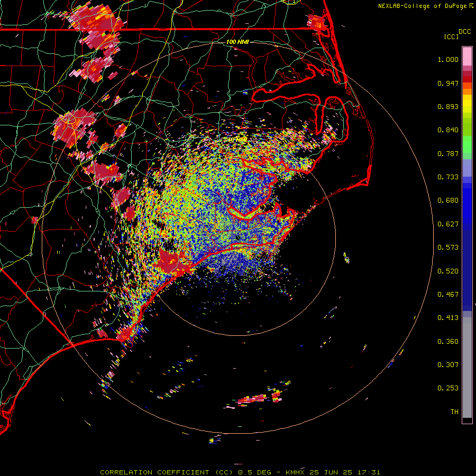Pick the gray segment beside 0.307
Image resolution: width=476 pixels, height=476 pixels.
point(467,368)
